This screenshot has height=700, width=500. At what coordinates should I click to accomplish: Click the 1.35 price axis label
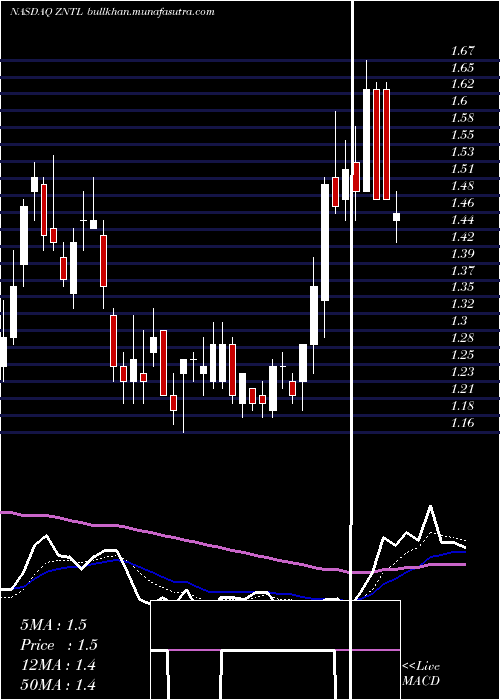pos(462,287)
